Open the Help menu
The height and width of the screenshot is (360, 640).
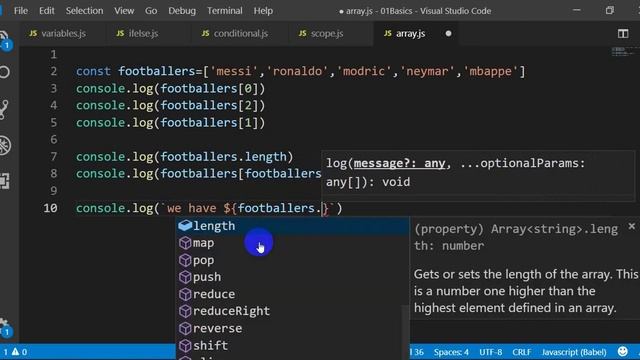tap(263, 11)
